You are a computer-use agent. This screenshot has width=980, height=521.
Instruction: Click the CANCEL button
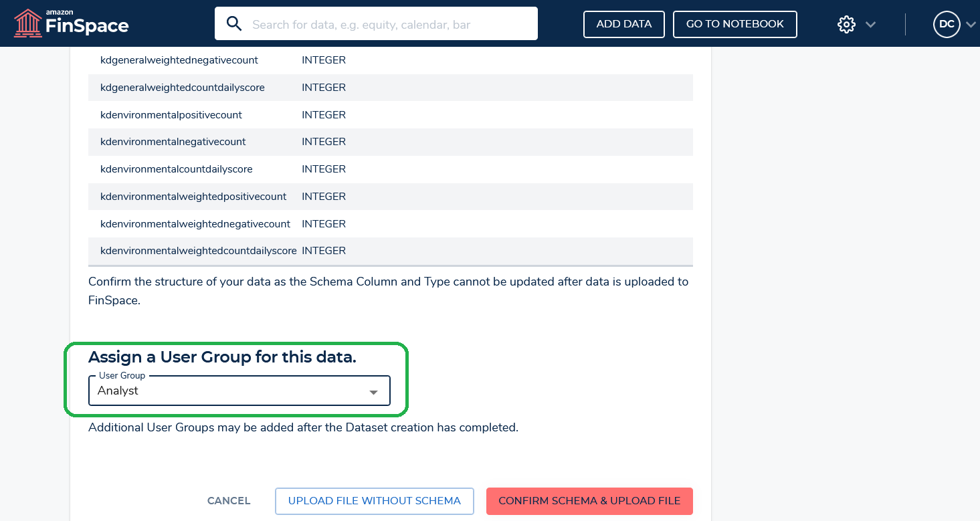(x=229, y=501)
